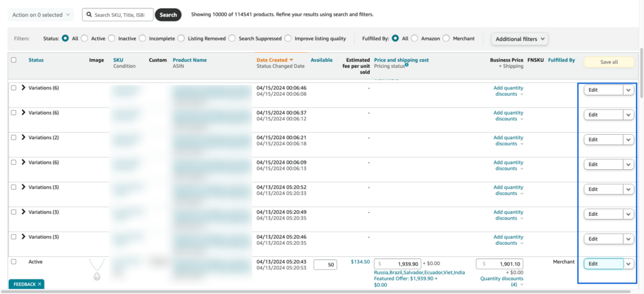This screenshot has height=294, width=644.
Task: Click the Search button
Action: [168, 15]
